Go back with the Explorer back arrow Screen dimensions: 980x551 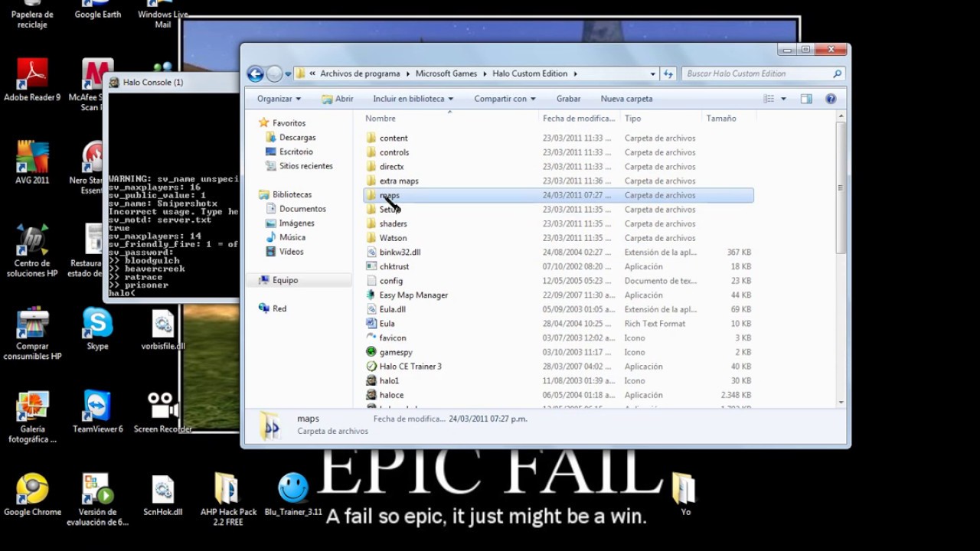[x=255, y=73]
